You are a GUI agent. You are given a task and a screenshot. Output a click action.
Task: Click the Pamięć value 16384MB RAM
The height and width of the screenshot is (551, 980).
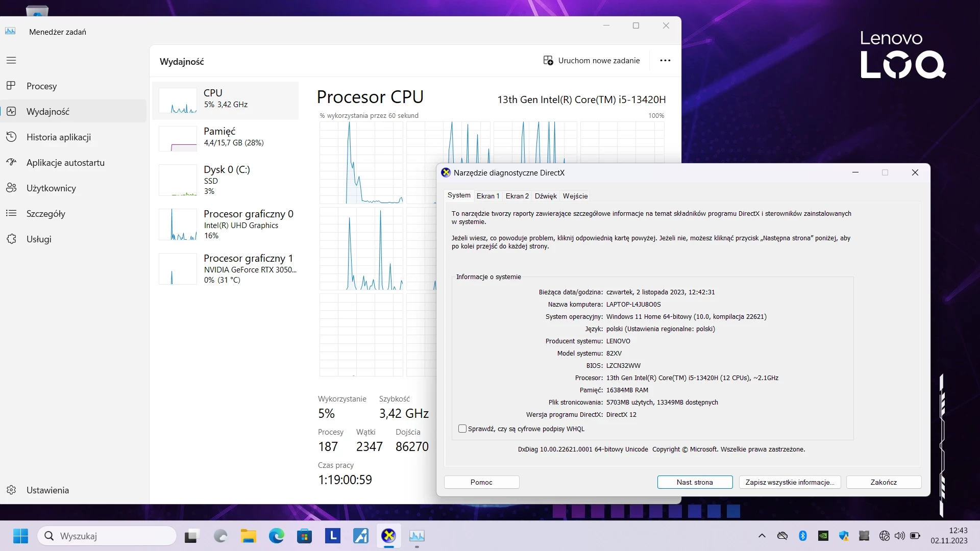(x=627, y=390)
